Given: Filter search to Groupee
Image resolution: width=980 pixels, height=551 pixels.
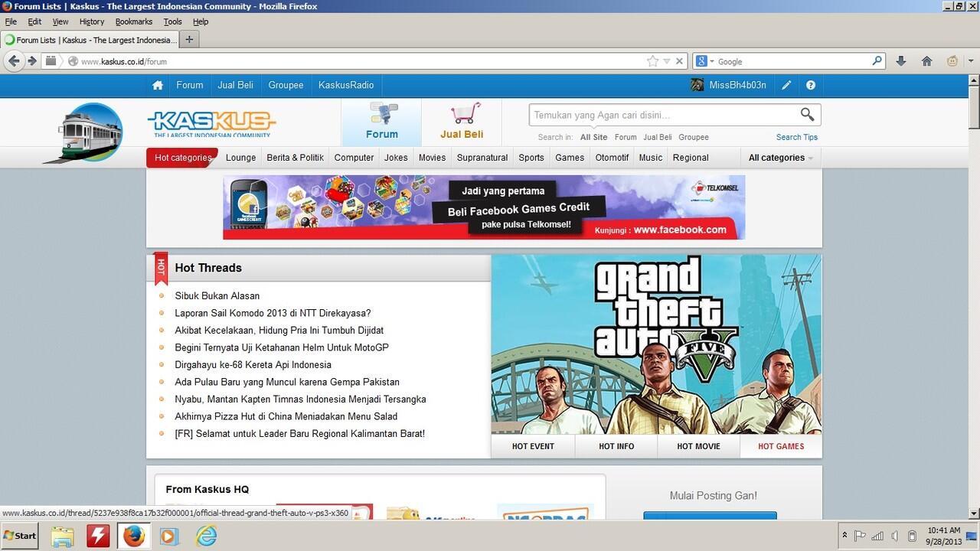Looking at the screenshot, I should [x=694, y=137].
